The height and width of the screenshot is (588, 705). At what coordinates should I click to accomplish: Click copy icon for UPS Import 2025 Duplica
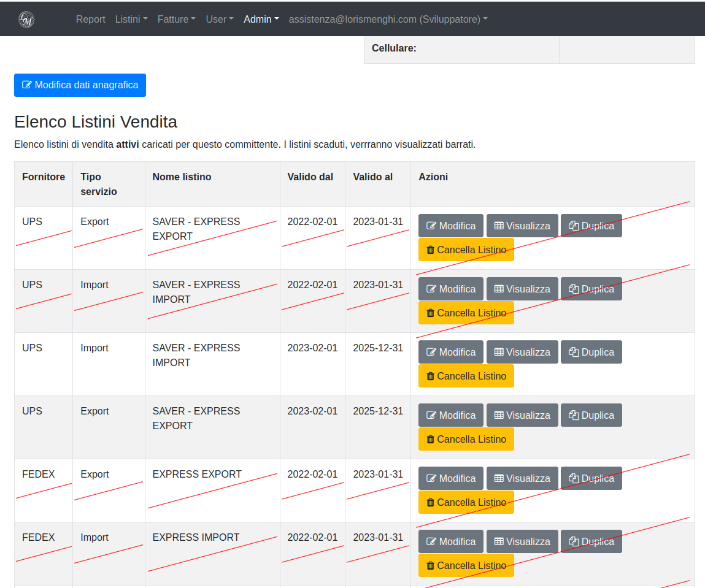coord(574,352)
